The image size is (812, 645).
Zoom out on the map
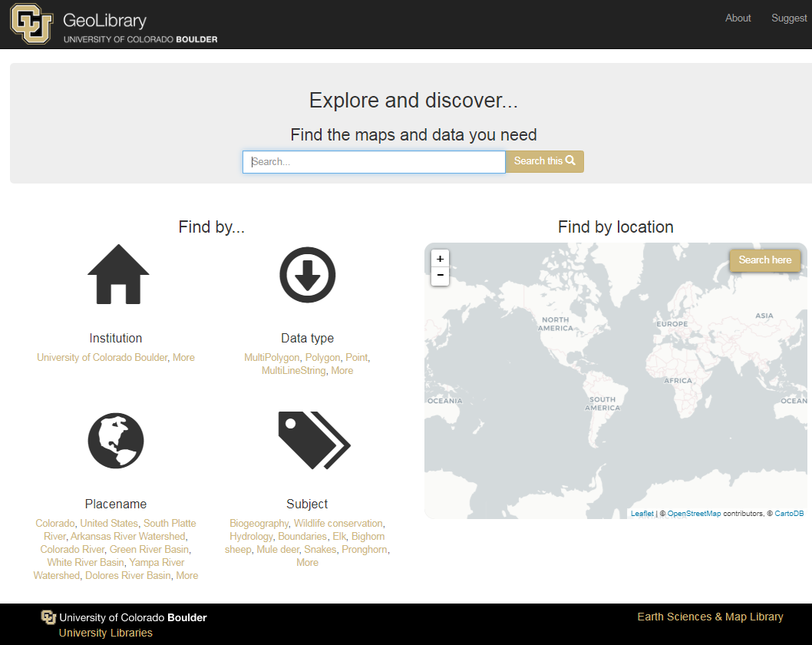440,276
